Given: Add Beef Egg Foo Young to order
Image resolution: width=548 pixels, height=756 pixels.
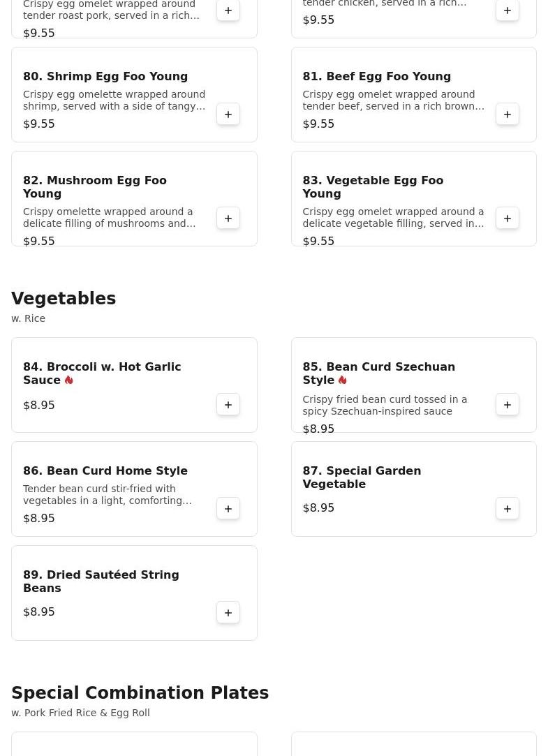Looking at the screenshot, I should click(x=508, y=114).
